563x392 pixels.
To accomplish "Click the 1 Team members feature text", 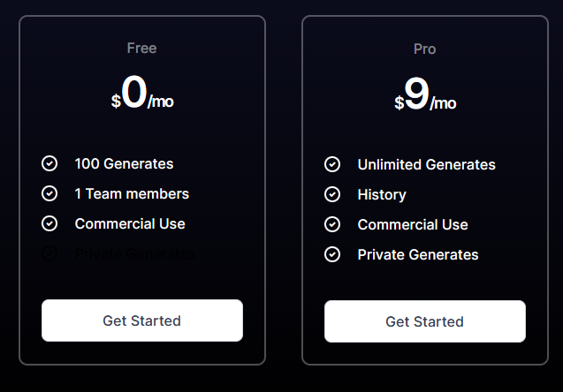I will pyautogui.click(x=132, y=194).
